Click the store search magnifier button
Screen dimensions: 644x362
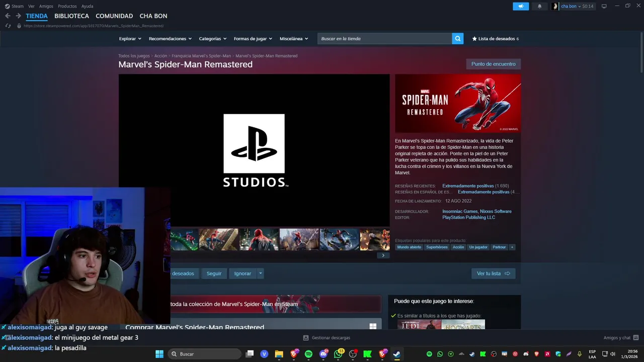pyautogui.click(x=457, y=39)
